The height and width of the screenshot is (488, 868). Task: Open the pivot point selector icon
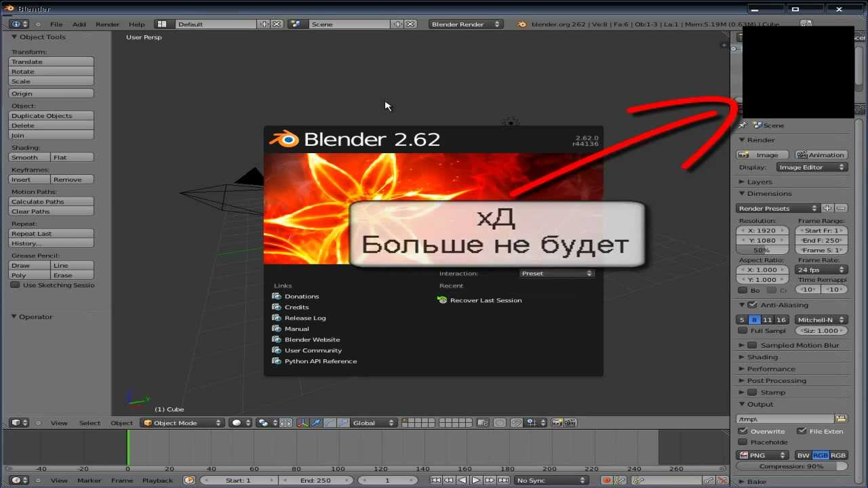267,422
